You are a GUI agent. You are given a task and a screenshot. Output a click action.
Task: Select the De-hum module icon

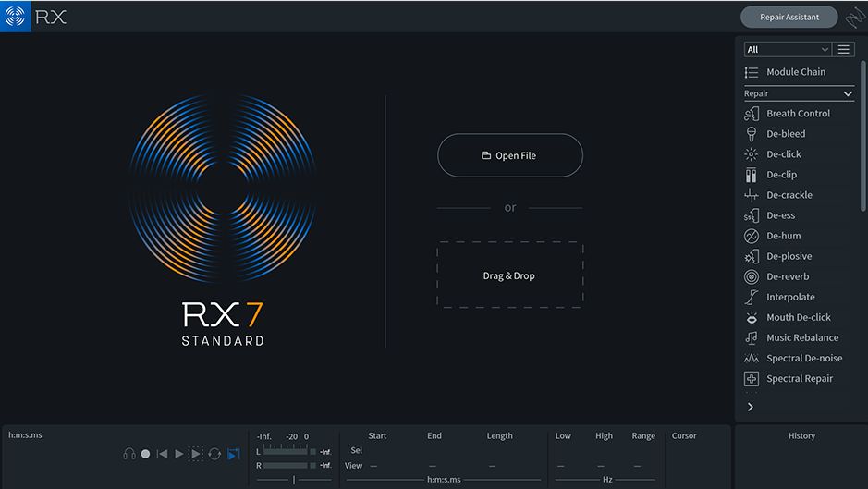752,236
